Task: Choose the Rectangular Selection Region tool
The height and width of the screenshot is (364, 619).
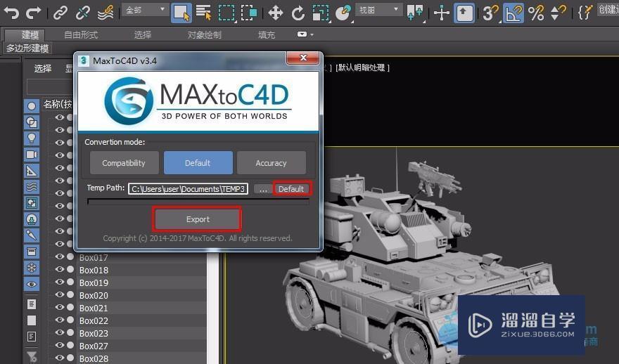Action: tap(226, 13)
